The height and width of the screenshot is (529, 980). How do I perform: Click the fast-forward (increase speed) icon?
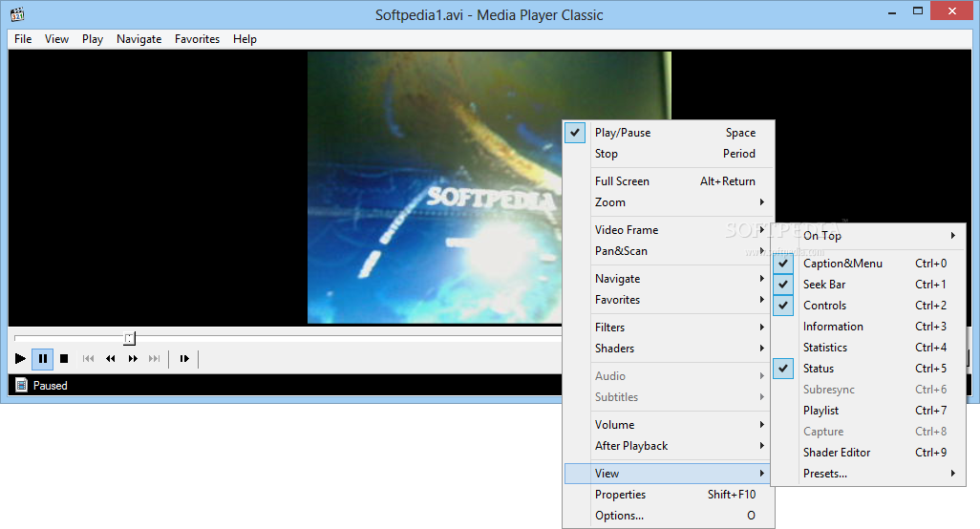(133, 358)
